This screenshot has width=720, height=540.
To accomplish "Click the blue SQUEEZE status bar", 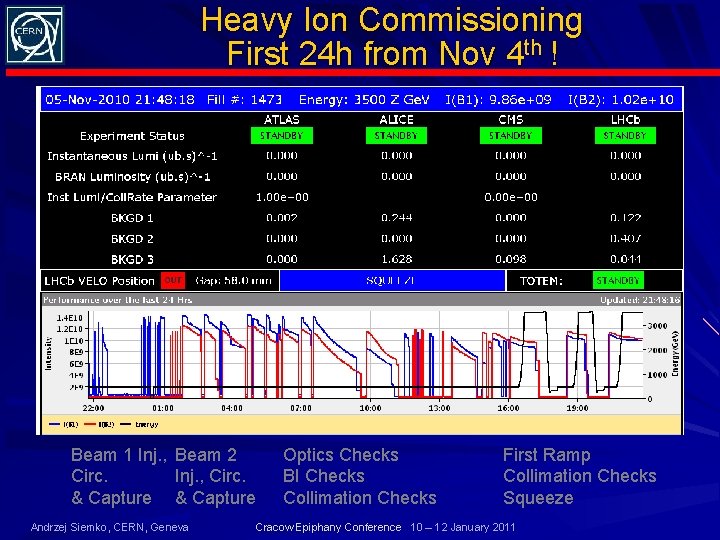I will click(x=392, y=281).
